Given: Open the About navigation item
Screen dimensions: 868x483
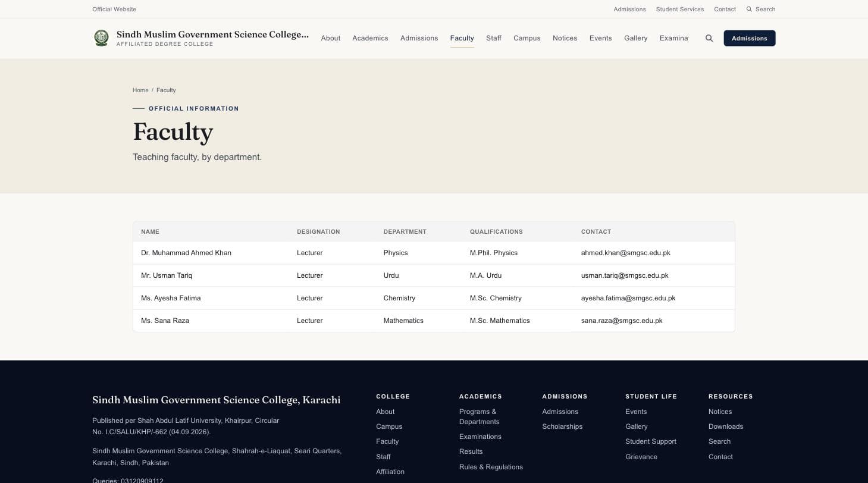Looking at the screenshot, I should [x=331, y=38].
